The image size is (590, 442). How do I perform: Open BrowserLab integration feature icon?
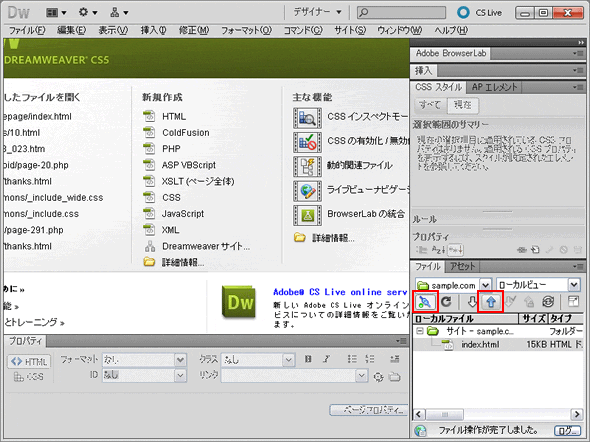(307, 215)
